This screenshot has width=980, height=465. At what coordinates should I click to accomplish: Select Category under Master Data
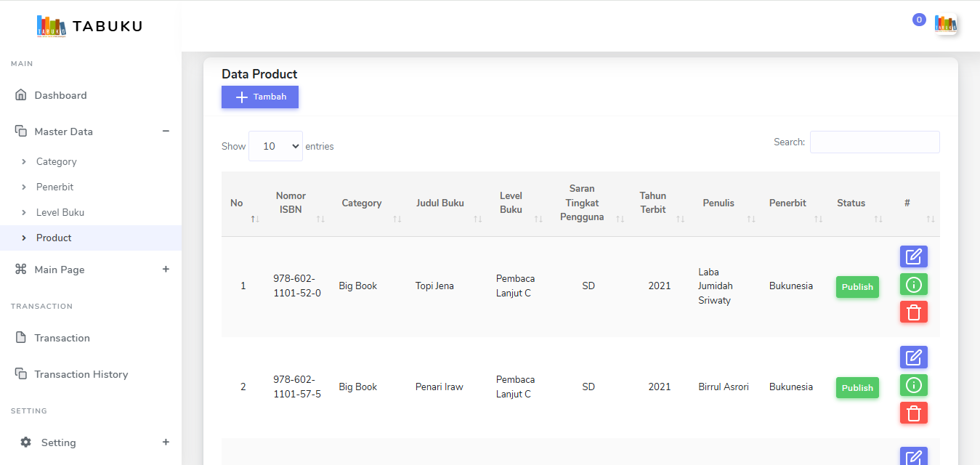[x=56, y=161]
